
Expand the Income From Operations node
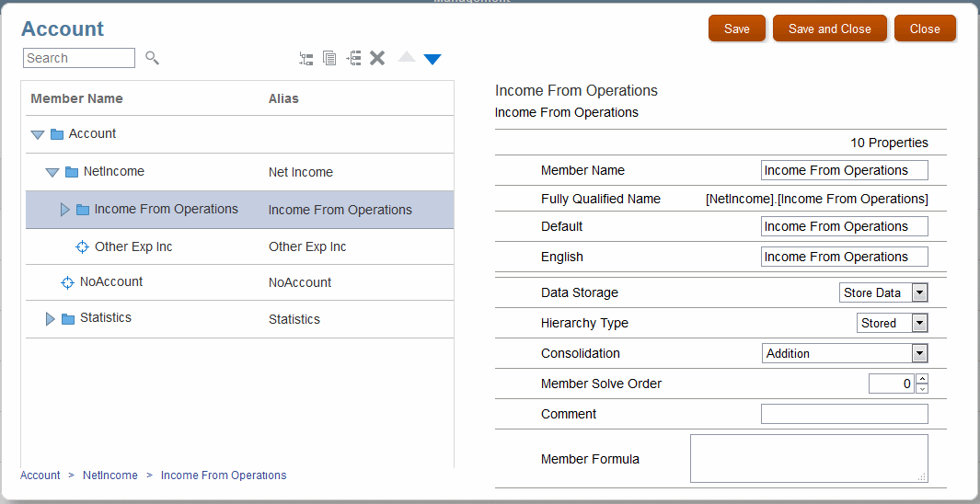[x=65, y=210]
